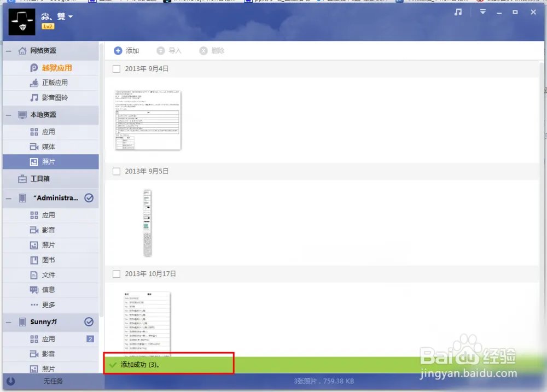Check the 2013年 9月4日 date checkbox
Image resolution: width=547 pixels, height=392 pixels.
click(116, 69)
